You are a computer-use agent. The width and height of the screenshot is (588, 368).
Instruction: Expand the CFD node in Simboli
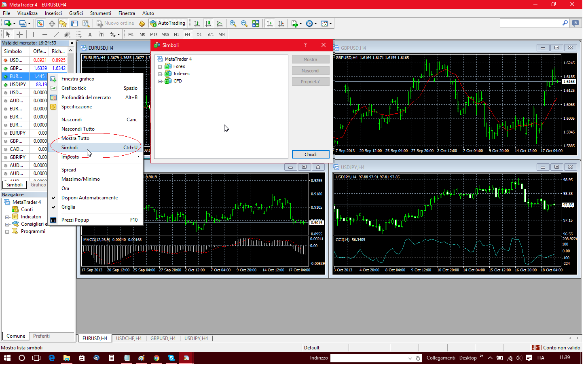(160, 81)
